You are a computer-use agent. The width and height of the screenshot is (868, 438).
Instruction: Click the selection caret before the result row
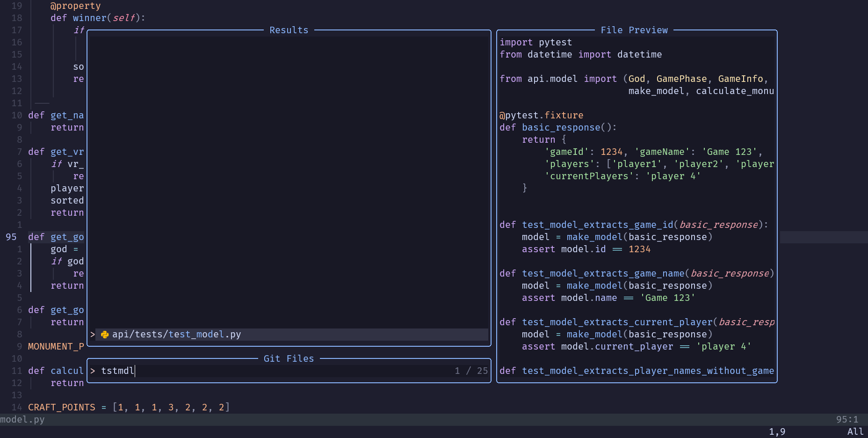tap(93, 335)
